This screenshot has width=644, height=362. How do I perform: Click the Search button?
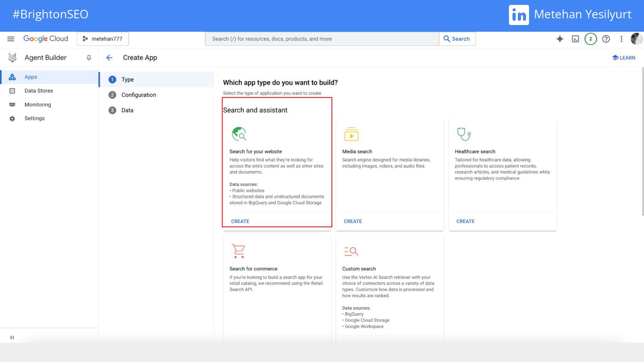point(457,39)
